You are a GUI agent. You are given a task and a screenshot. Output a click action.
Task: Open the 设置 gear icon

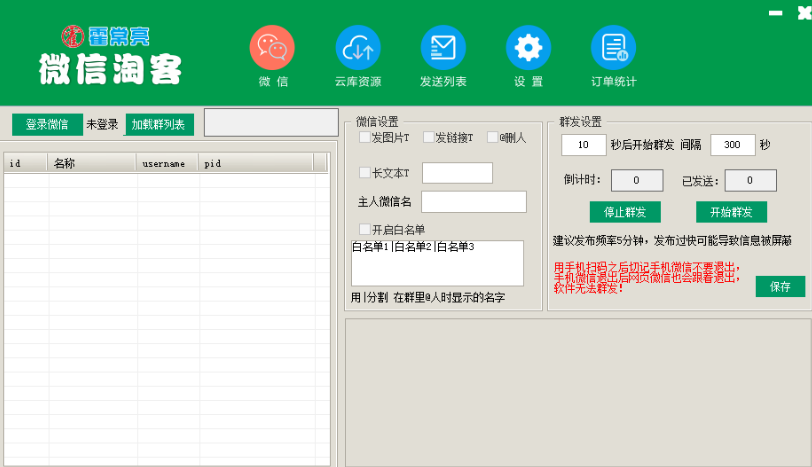(x=528, y=48)
